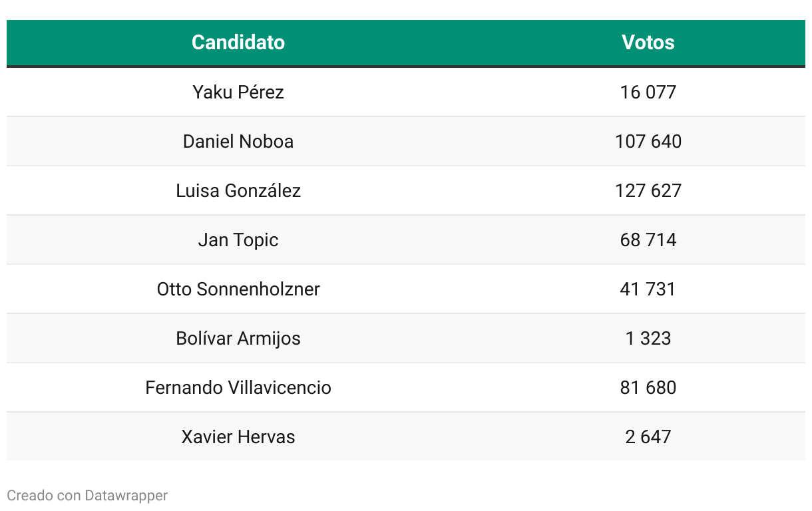Select the Yaku Pérez candidate name
Screen dimensions: 812x511
point(238,92)
